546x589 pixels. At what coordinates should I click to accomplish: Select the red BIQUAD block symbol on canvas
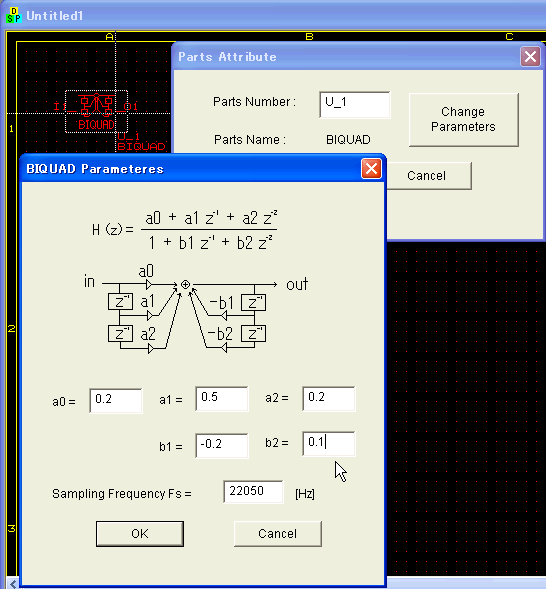point(97,111)
